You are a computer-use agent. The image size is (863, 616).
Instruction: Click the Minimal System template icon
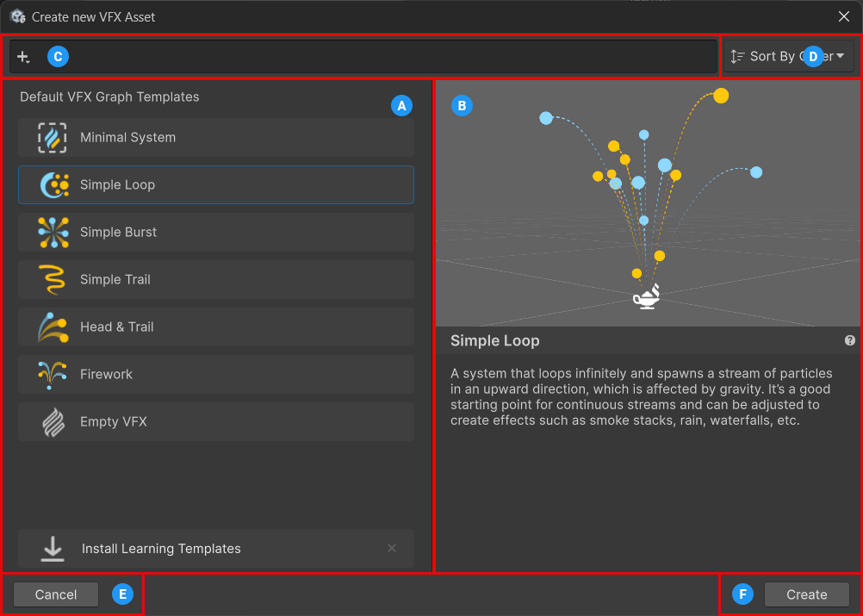click(x=53, y=138)
